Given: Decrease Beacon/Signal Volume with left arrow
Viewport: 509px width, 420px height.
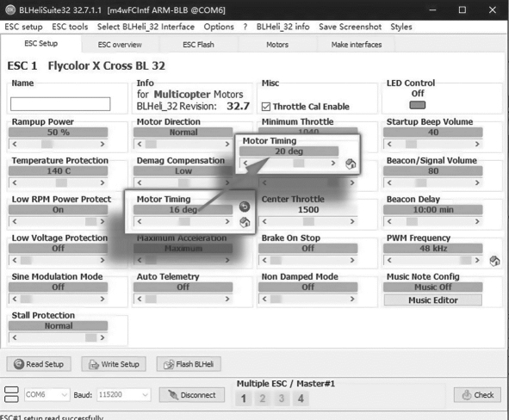Looking at the screenshot, I should (x=389, y=183).
